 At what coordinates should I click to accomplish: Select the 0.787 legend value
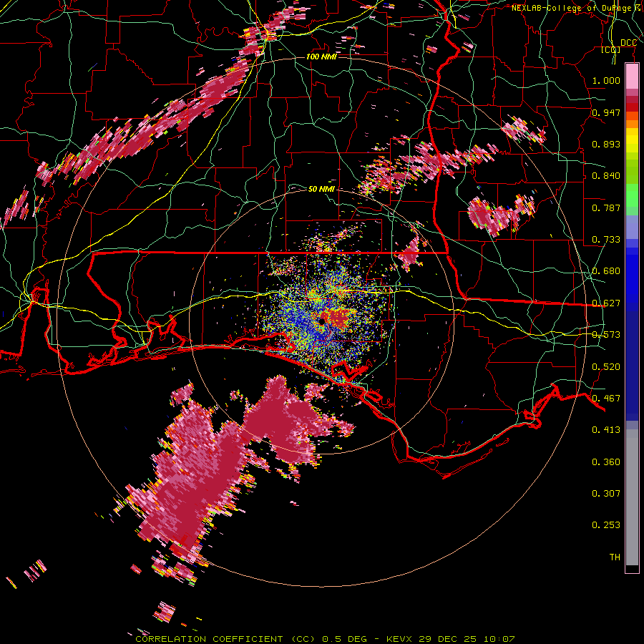click(x=606, y=208)
